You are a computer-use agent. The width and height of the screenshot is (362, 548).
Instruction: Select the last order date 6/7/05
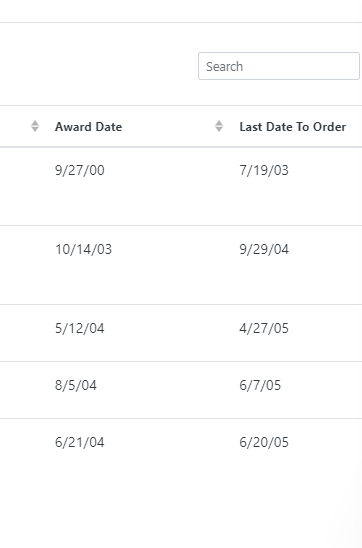click(x=260, y=385)
